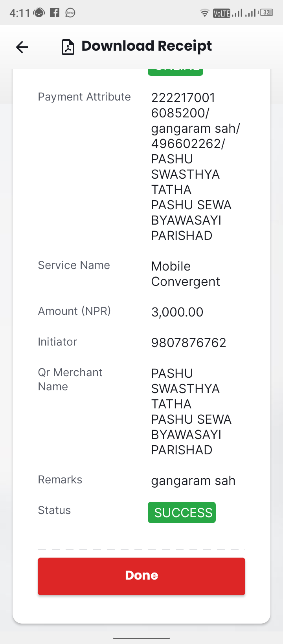283x644 pixels.
Task: Select the amount value 3,000.00
Action: pos(177,312)
